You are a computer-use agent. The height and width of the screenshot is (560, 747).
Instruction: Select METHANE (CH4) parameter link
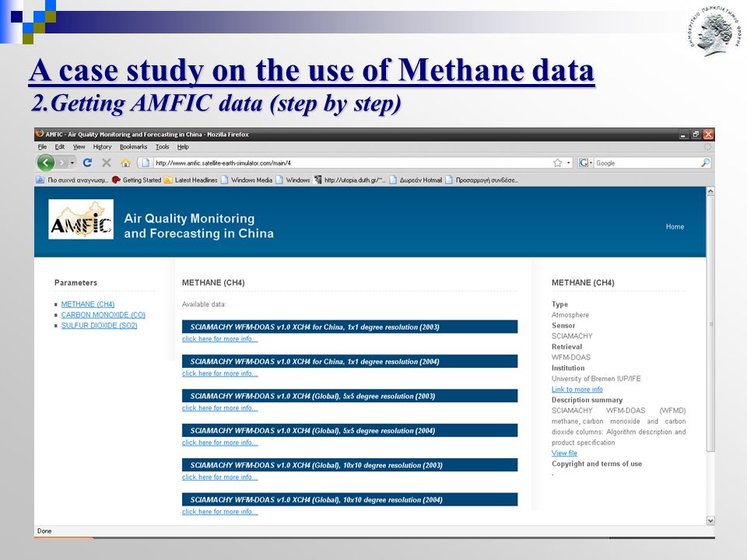click(x=88, y=304)
